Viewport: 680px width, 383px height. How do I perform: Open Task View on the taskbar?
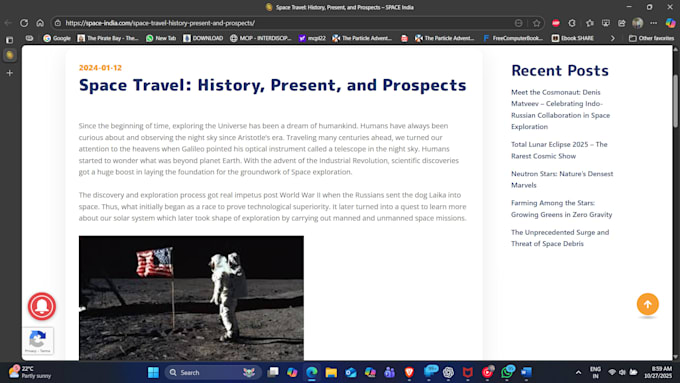pos(273,373)
